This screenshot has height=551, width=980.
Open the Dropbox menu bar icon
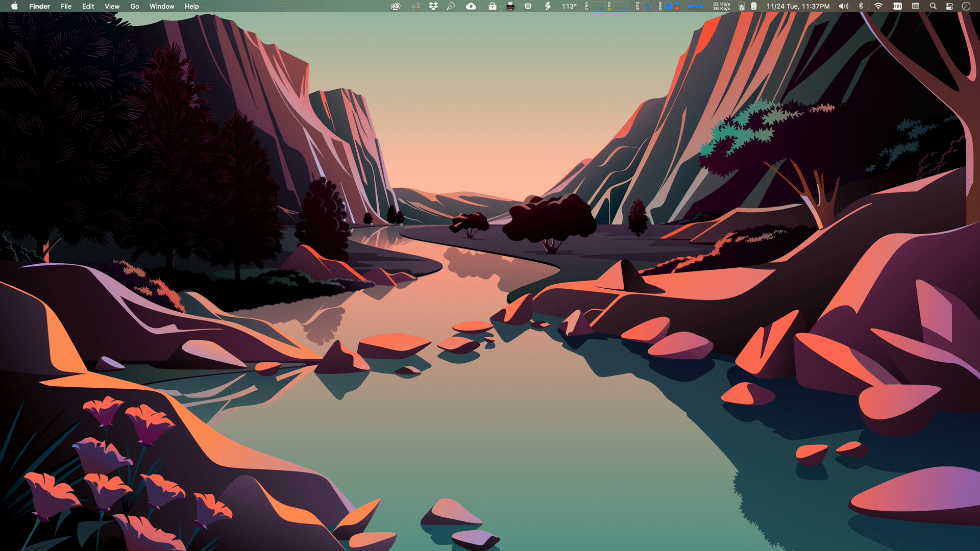(433, 6)
